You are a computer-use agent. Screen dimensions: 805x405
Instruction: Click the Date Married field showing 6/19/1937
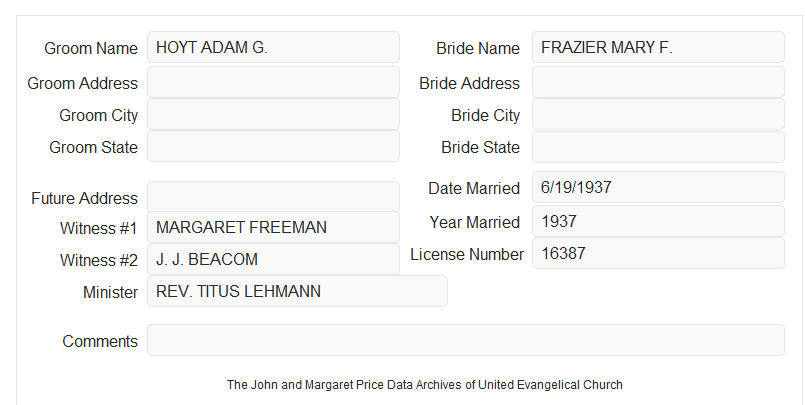pyautogui.click(x=658, y=187)
